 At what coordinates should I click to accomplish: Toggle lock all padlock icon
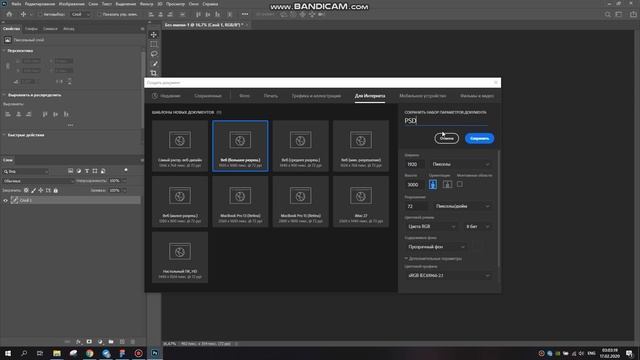pos(56,190)
